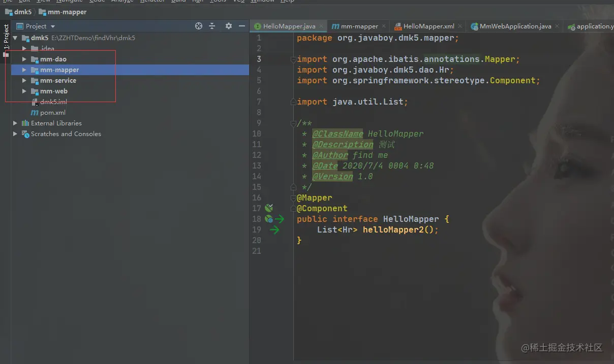
Task: Click the collapse all icon in Project panel
Action: pos(212,26)
